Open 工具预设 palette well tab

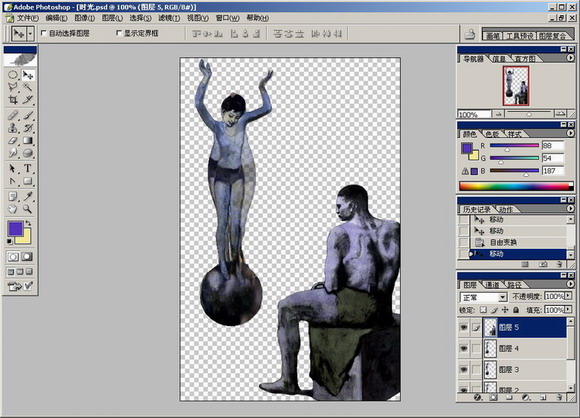point(520,36)
